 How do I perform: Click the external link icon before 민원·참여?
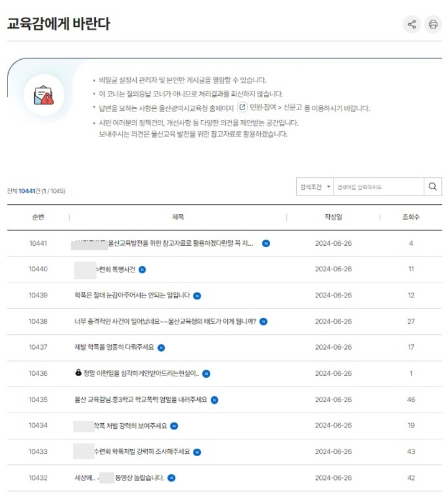coord(242,107)
